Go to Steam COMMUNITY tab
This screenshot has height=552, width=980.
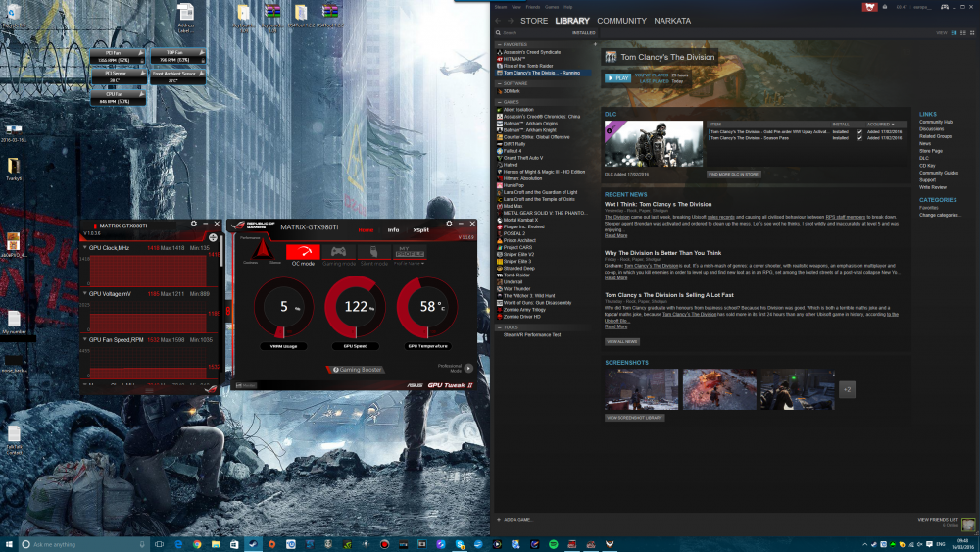621,21
